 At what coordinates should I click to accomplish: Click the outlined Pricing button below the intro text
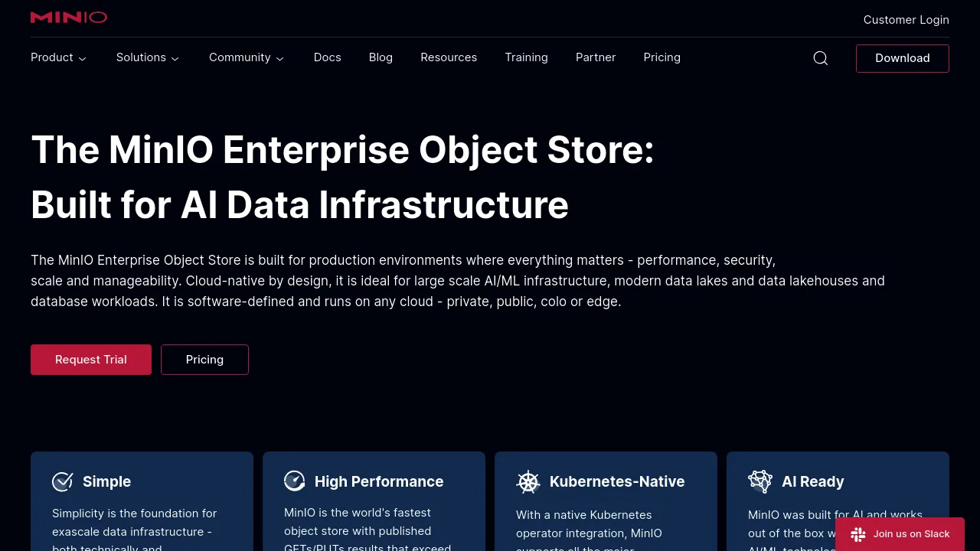(204, 360)
